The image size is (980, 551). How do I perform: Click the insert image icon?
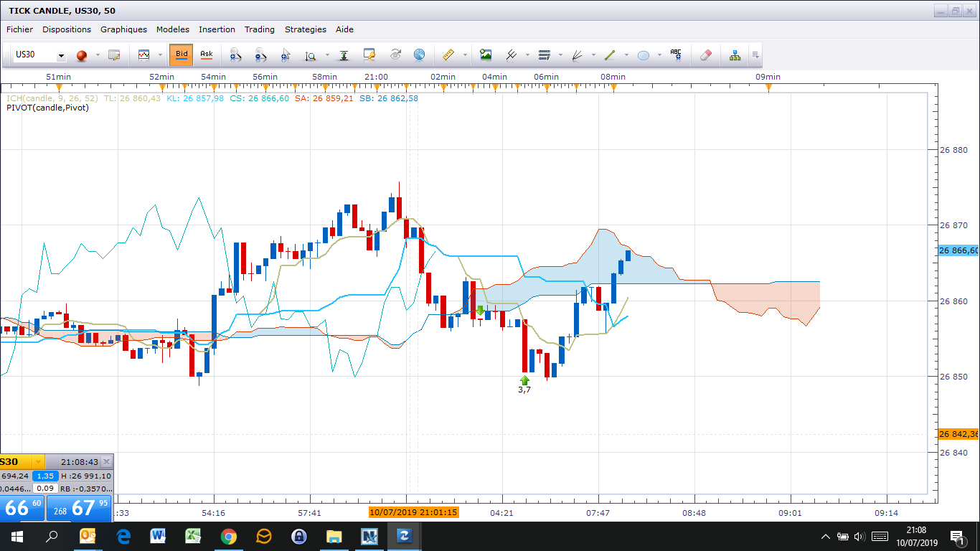[486, 55]
